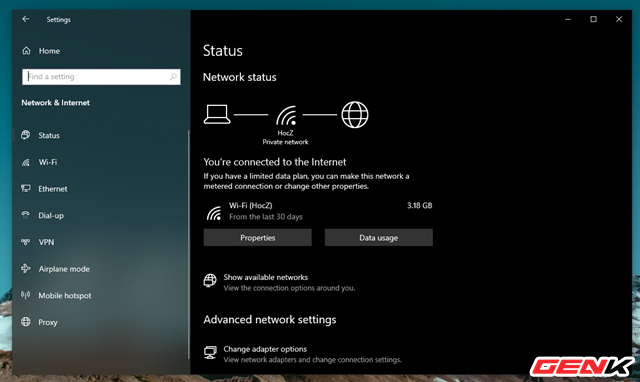Click the Mobile hotspot antenna icon
Image resolution: width=640 pixels, height=382 pixels.
pos(26,295)
